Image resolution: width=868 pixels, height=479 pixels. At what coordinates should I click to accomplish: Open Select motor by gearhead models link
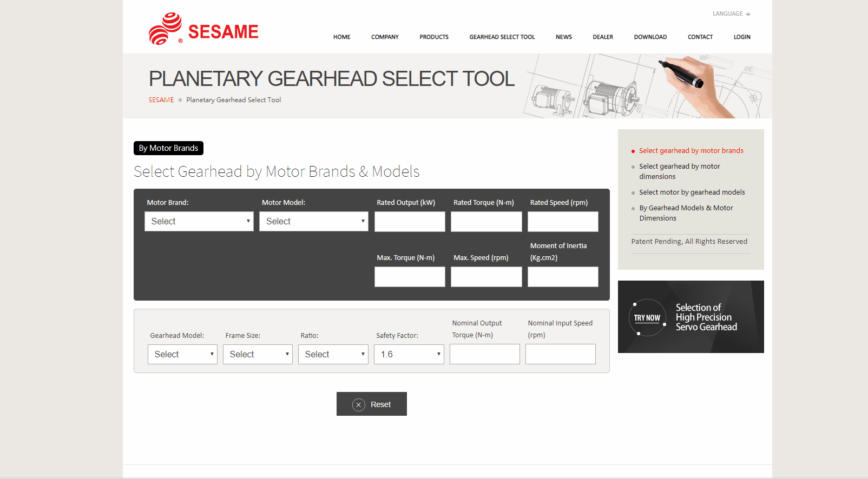click(692, 192)
